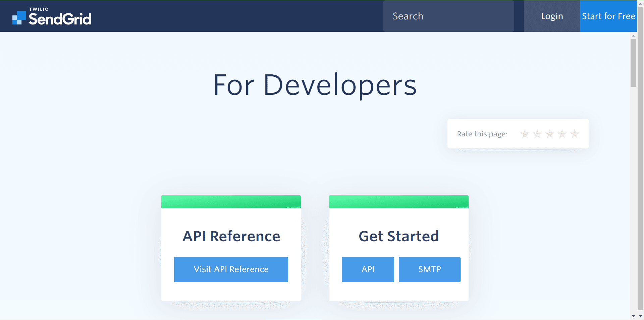Screen dimensions: 644x320
Task: Rate the page one star
Action: coord(525,134)
